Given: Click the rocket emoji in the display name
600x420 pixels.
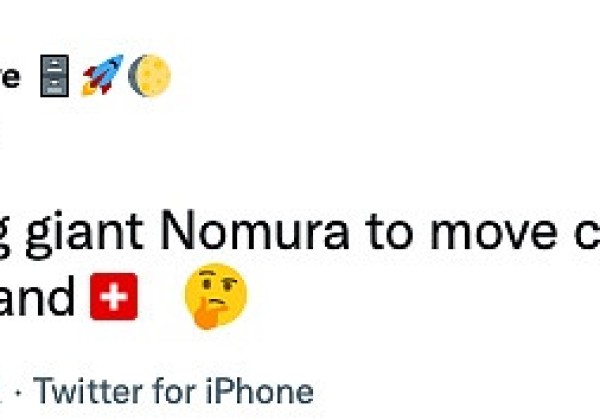Looking at the screenshot, I should [x=102, y=77].
